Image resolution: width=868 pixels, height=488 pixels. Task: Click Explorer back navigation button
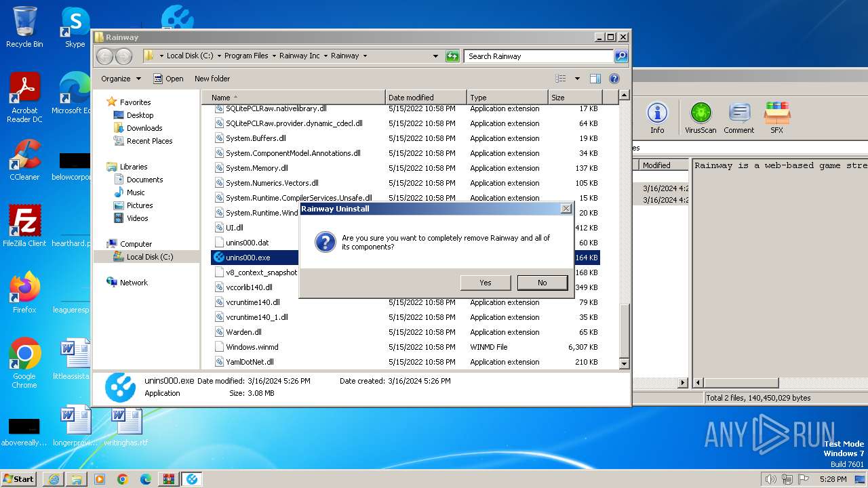pos(104,56)
